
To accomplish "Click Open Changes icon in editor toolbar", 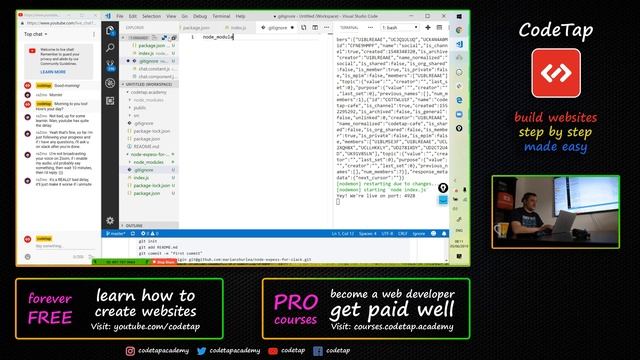I will (304, 27).
